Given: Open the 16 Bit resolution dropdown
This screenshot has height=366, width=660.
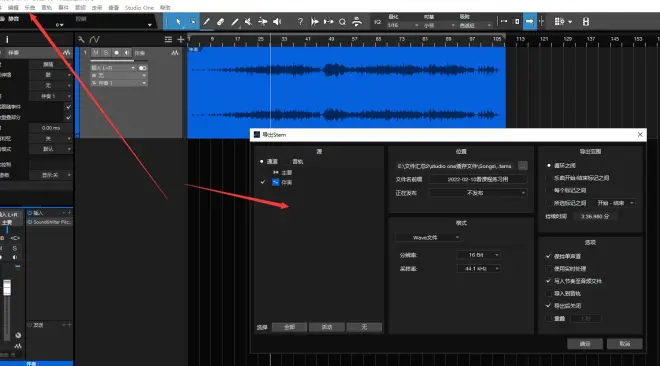Looking at the screenshot, I should [478, 255].
